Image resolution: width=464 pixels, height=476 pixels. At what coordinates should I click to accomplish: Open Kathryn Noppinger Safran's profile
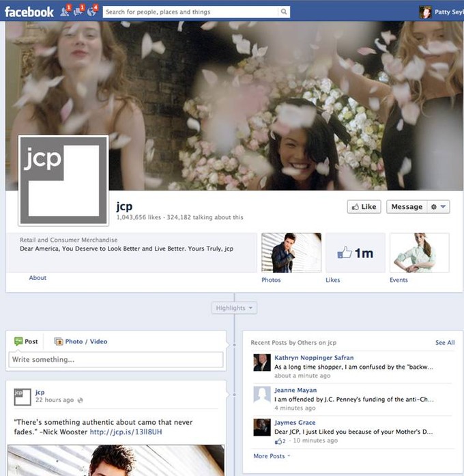pos(314,358)
